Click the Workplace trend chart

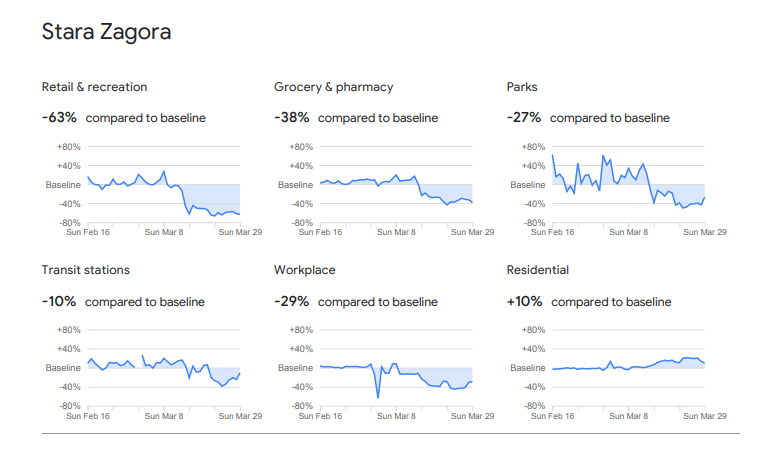point(396,368)
